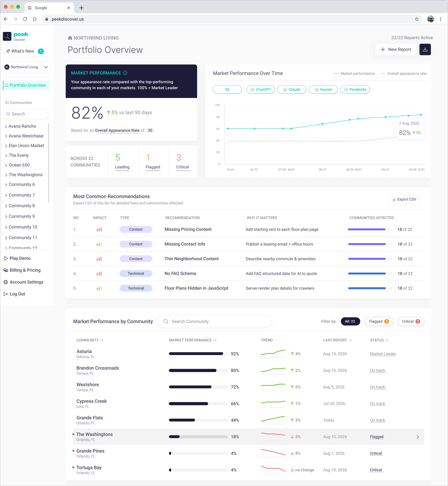Open the browser profile avatar
The image size is (448, 486).
pos(431,19)
